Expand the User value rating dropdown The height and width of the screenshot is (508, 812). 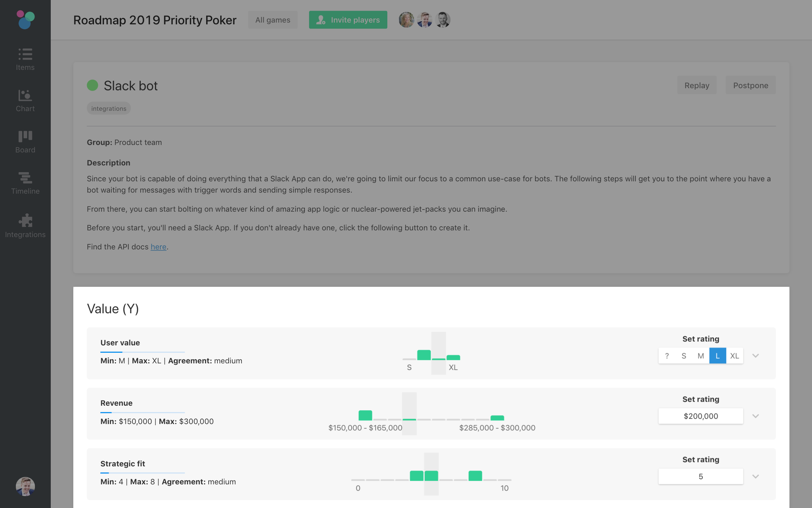pos(755,356)
